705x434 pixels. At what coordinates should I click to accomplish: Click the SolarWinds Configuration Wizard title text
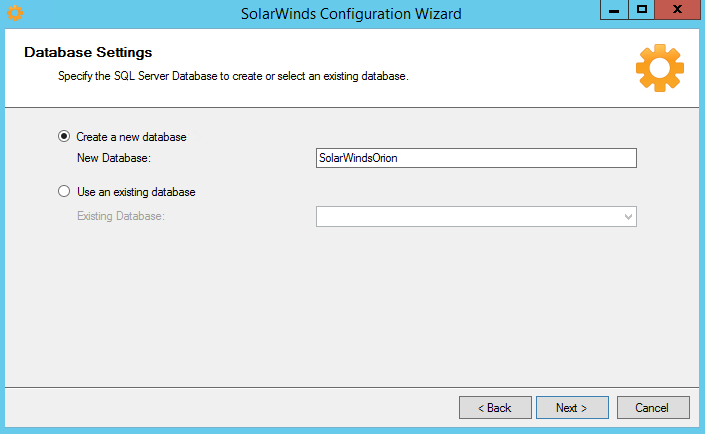(351, 14)
